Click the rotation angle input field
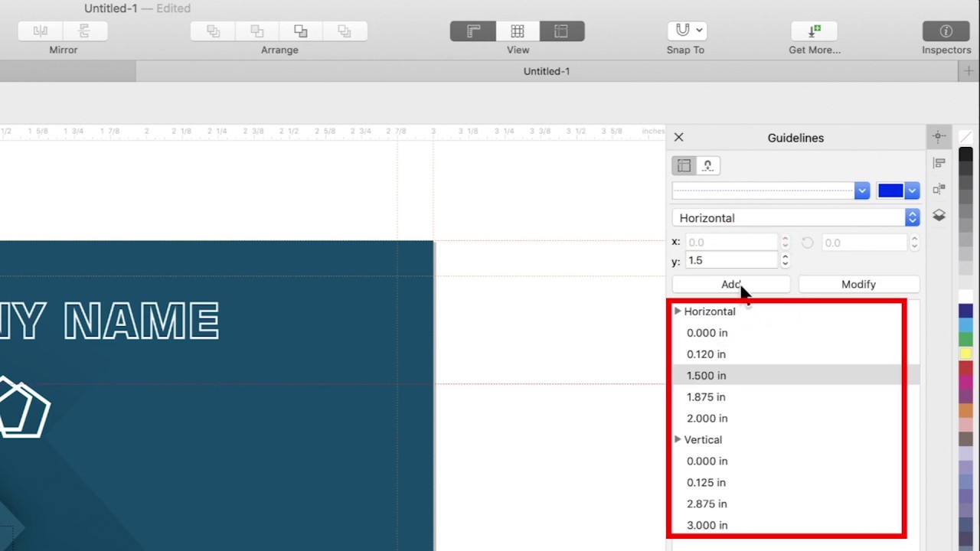980x551 pixels. 864,242
